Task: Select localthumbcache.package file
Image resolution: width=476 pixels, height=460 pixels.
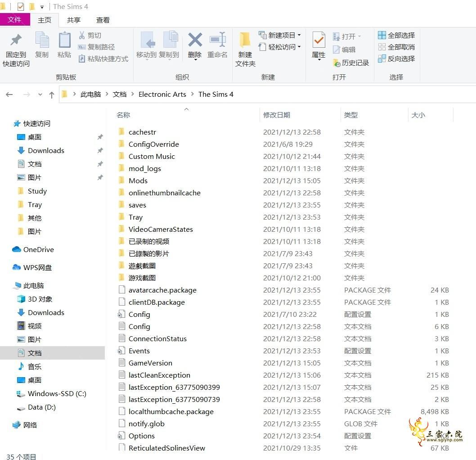Action: (x=171, y=411)
